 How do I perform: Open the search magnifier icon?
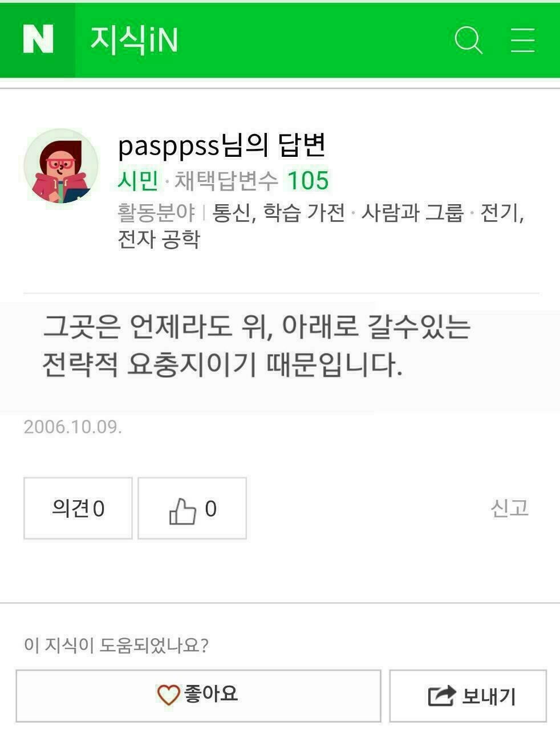(x=468, y=40)
